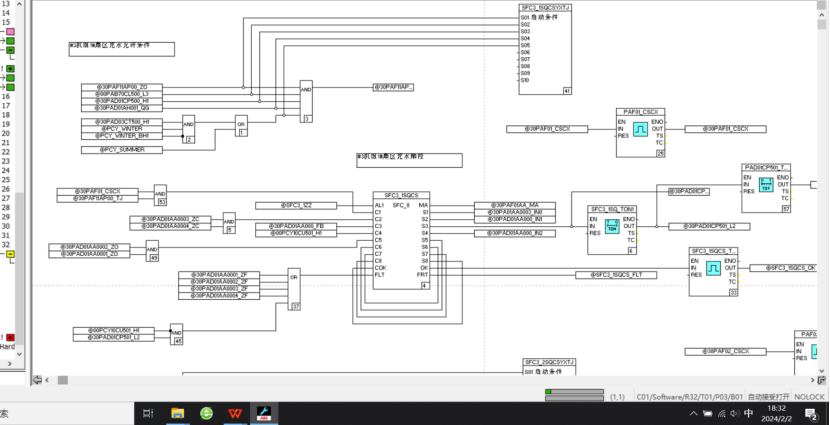Expand the red plus Hard node
This screenshot has width=830, height=425.
pyautogui.click(x=11, y=338)
